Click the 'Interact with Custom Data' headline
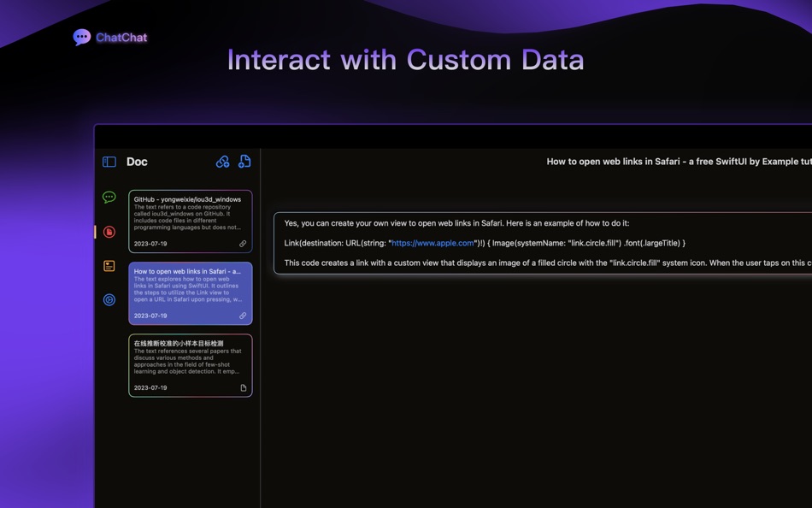Image resolution: width=812 pixels, height=508 pixels. tap(405, 60)
